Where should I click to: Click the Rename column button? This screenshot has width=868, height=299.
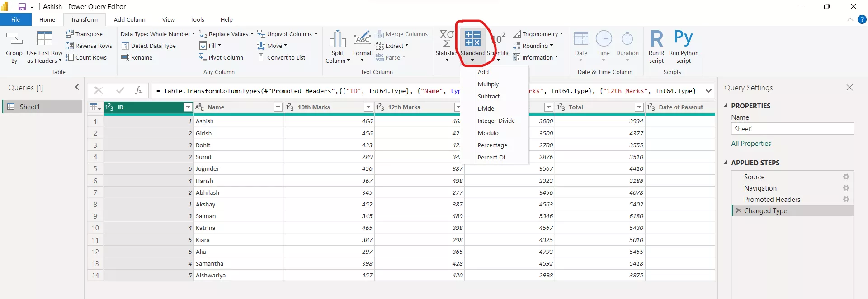[137, 57]
